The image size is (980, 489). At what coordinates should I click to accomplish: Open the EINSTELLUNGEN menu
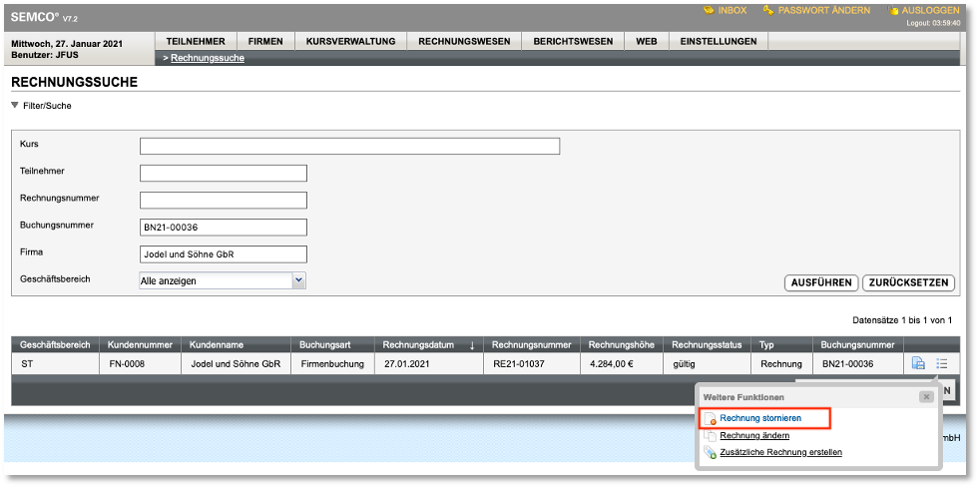(x=719, y=41)
